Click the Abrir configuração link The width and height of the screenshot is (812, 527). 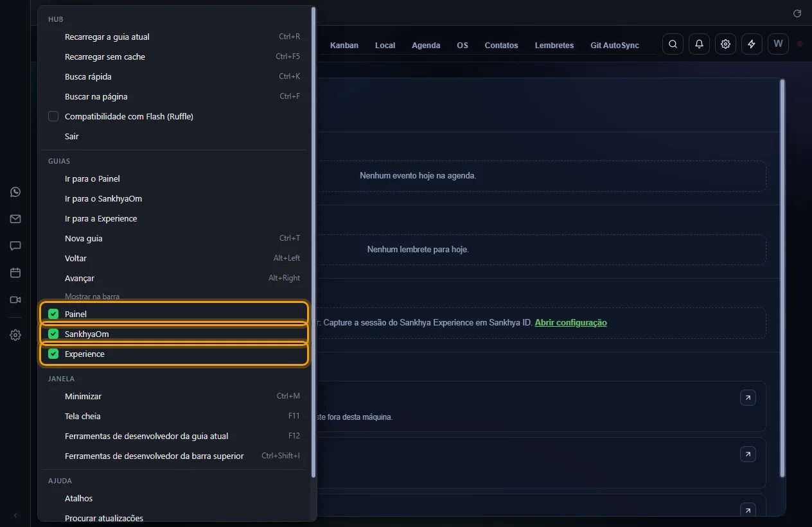coord(570,322)
